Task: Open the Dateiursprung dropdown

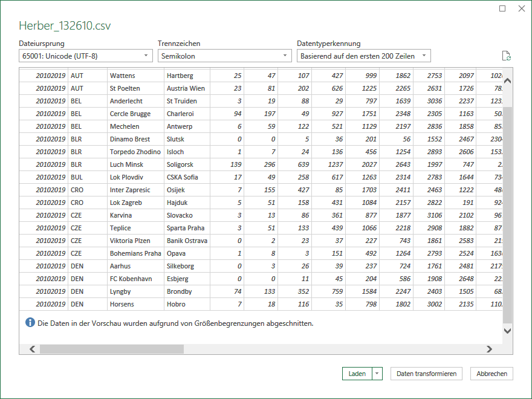Action: click(x=86, y=56)
